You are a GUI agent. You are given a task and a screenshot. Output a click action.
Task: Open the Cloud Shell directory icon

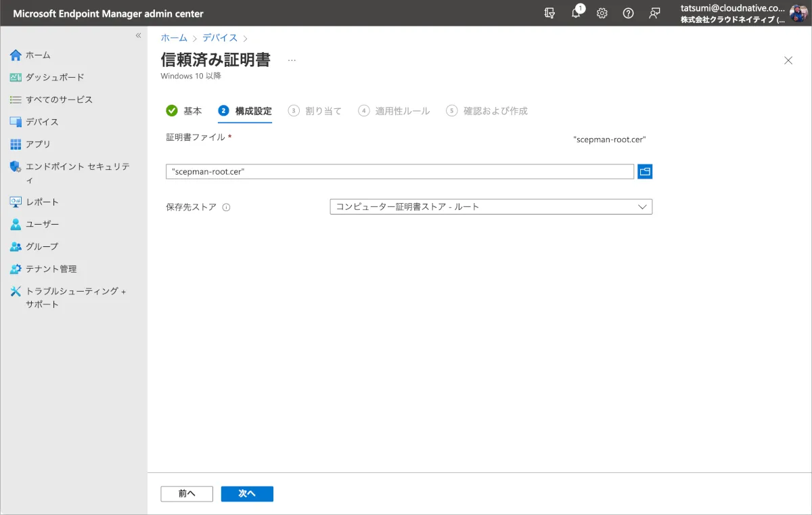tap(550, 14)
